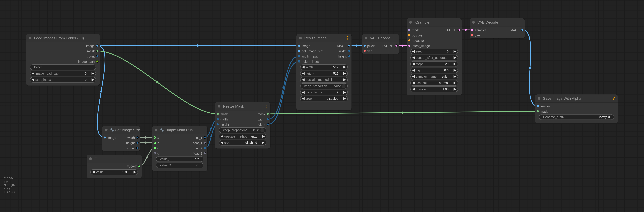
Task: Increase image_load_cap value
Action: pos(93,73)
